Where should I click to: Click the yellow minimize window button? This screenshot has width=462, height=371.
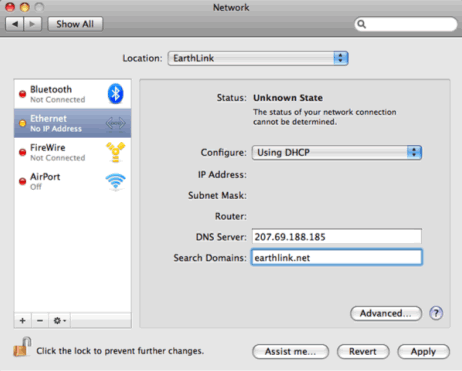(x=25, y=7)
